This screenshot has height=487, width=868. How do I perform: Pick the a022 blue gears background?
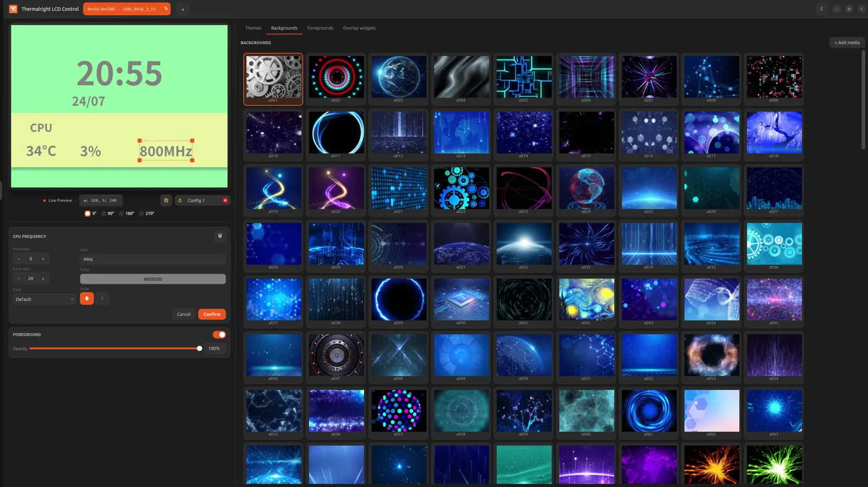click(461, 190)
